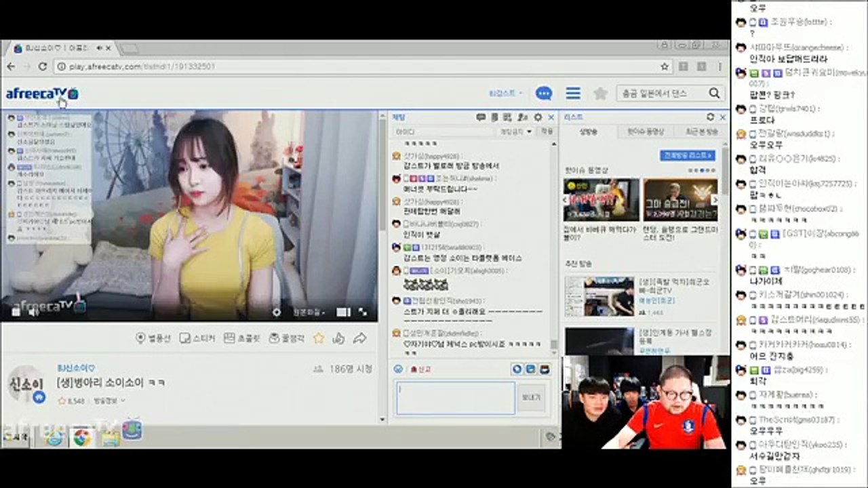Bookmark this page with the star icon
The image size is (868, 488).
(x=665, y=66)
